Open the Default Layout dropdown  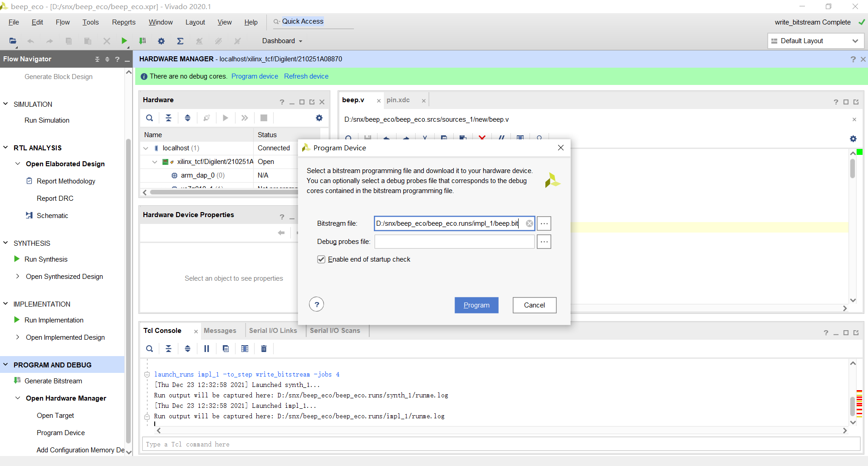click(815, 41)
